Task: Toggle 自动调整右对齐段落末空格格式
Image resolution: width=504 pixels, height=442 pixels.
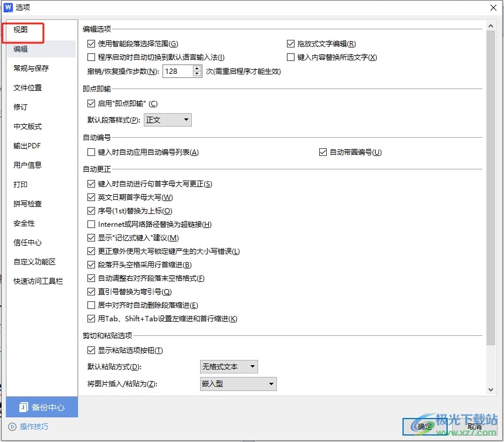Action: click(x=92, y=278)
